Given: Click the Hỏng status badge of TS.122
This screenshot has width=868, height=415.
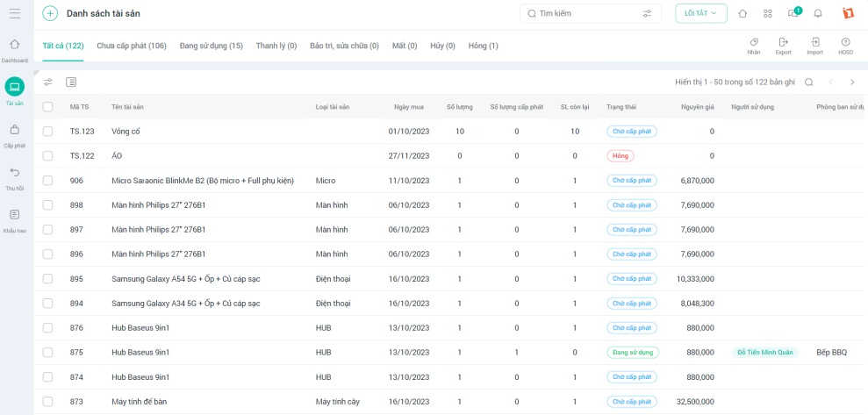Looking at the screenshot, I should (620, 156).
